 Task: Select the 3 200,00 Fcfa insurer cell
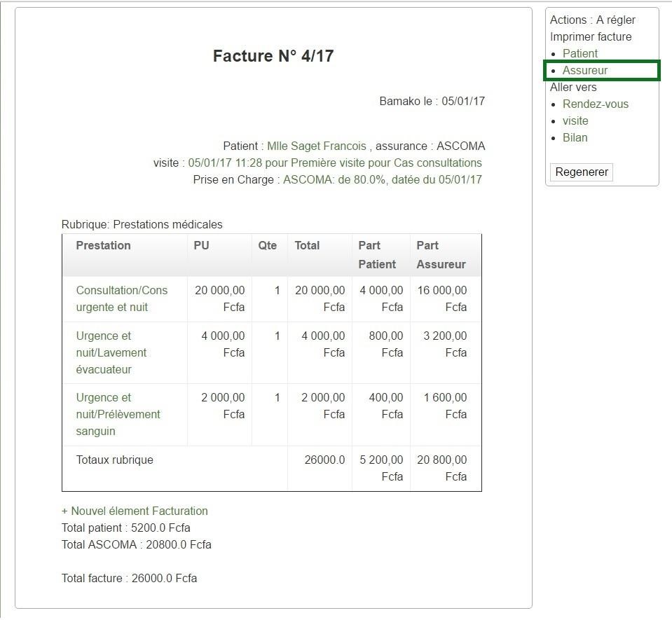click(x=446, y=352)
